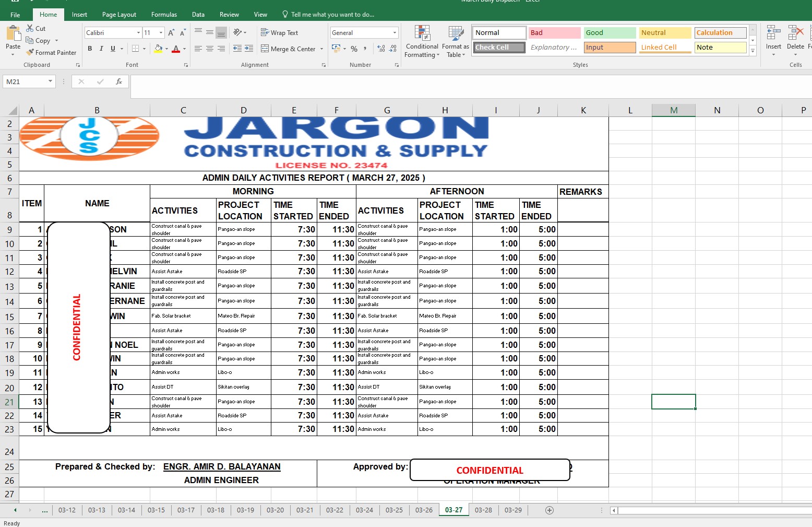The height and width of the screenshot is (527, 812).
Task: Toggle Bold formatting
Action: tap(90, 49)
